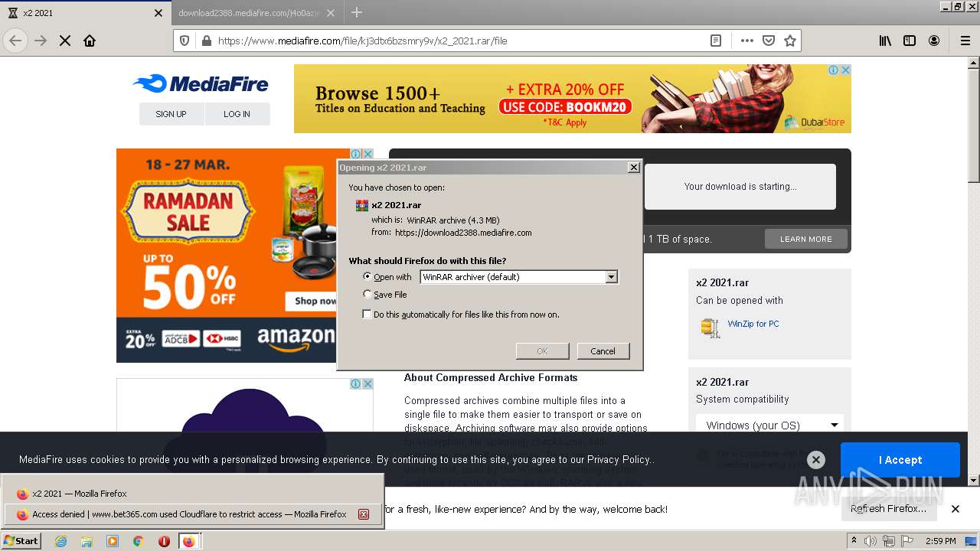Open volume control in system tray
The width and height of the screenshot is (980, 551).
point(871,541)
